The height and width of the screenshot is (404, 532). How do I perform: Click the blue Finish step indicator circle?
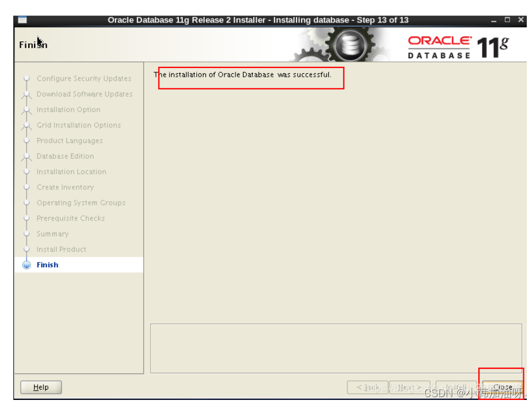27,265
